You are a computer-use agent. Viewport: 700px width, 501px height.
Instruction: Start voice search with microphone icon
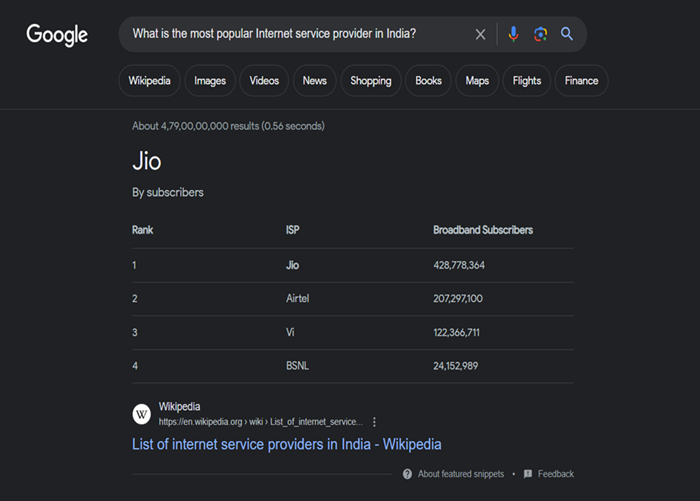[513, 35]
